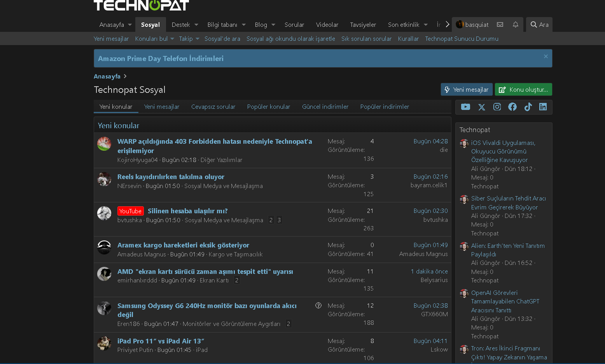Open Priviyet Putin's avatar on iPad thread
605x364 pixels.
[x=104, y=343]
